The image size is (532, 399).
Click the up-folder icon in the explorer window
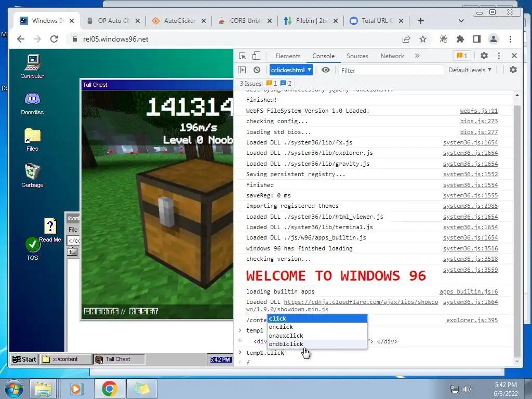[x=72, y=252]
